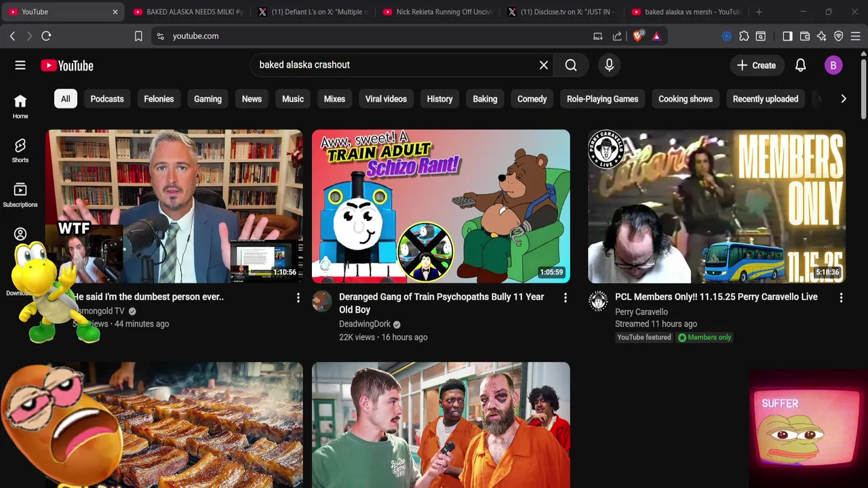The height and width of the screenshot is (488, 868).
Task: Open the blue spiral extension icon
Action: 727,36
